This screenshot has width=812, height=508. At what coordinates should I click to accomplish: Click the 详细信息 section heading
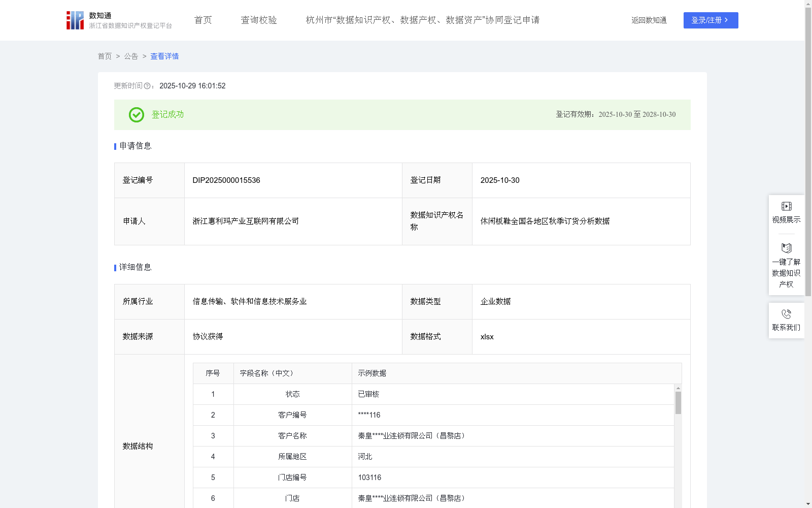pos(136,268)
